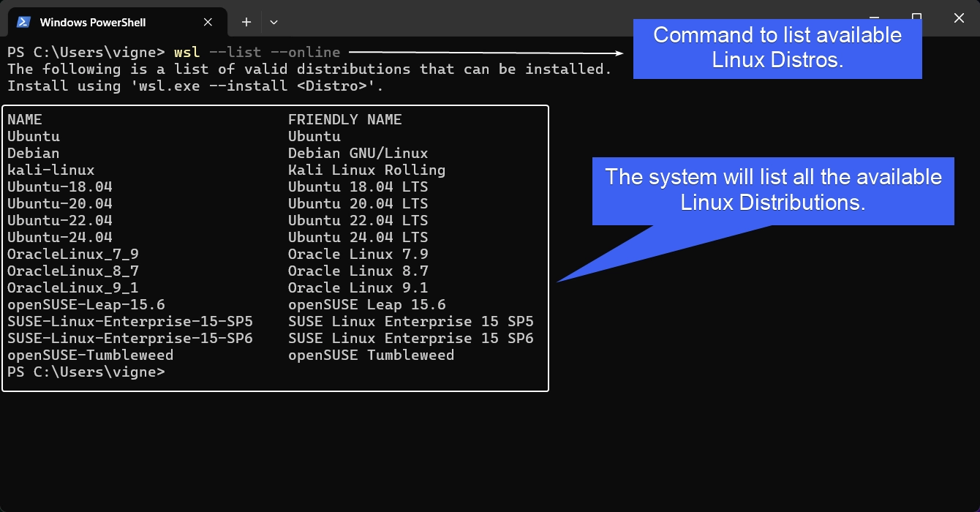Click 'OracleLinux_8_7' distro name

[73, 271]
